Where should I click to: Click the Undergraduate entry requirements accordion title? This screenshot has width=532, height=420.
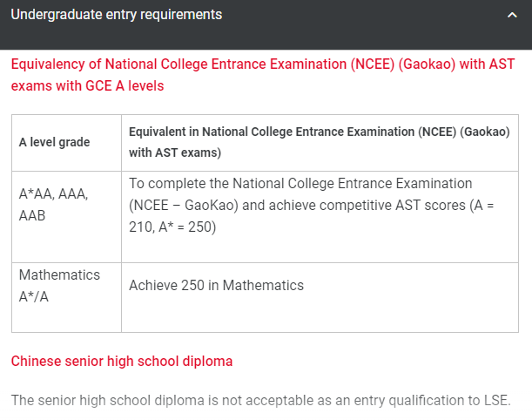(x=116, y=15)
